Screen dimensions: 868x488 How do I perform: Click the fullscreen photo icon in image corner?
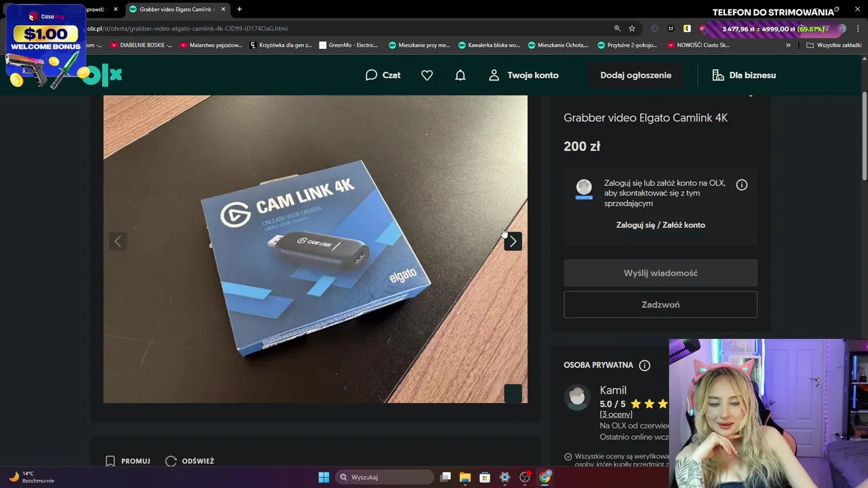pyautogui.click(x=513, y=393)
